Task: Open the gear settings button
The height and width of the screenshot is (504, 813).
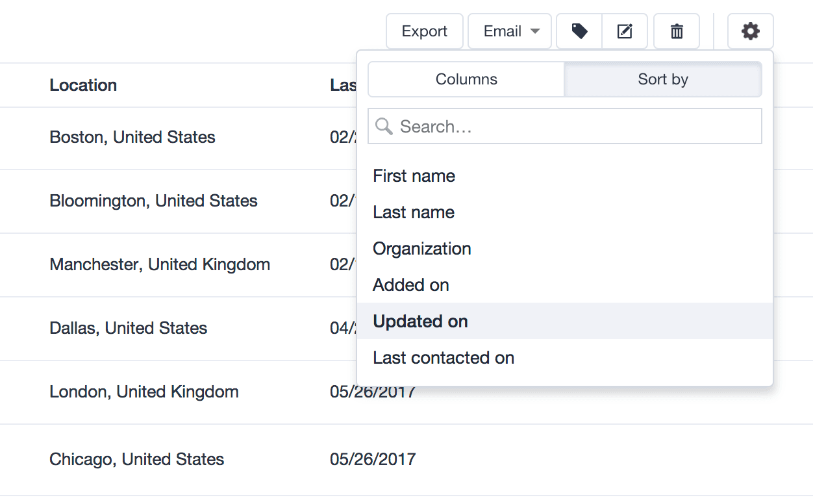Action: pos(751,31)
